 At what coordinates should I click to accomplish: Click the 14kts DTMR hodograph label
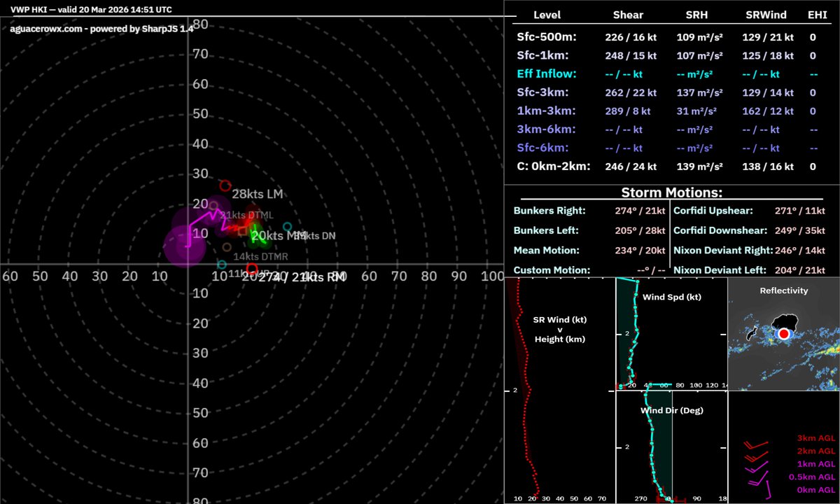click(x=260, y=257)
